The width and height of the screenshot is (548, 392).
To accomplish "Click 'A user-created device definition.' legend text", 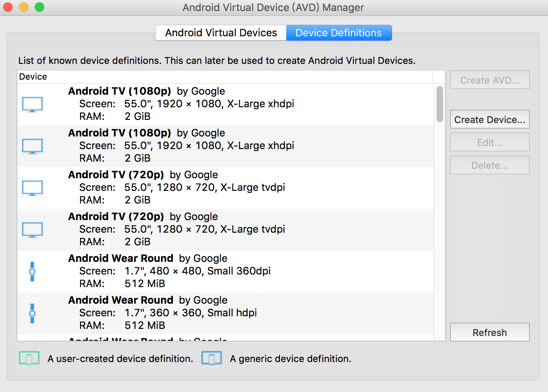I will pos(120,358).
